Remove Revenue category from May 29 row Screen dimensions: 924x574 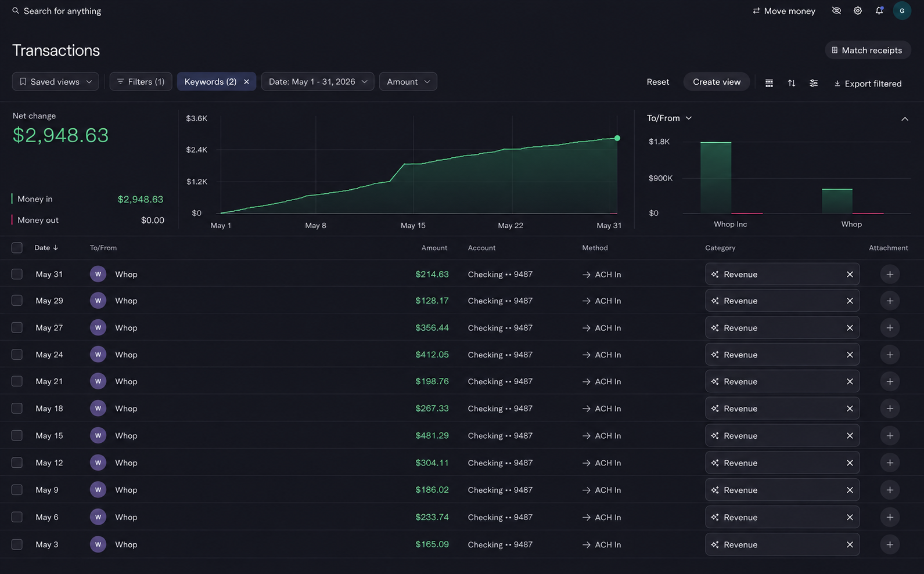pyautogui.click(x=850, y=301)
